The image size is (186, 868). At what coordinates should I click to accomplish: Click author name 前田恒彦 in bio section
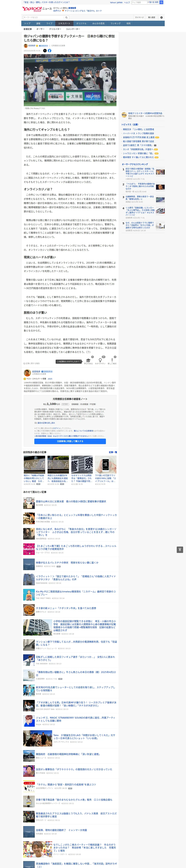(36, 371)
